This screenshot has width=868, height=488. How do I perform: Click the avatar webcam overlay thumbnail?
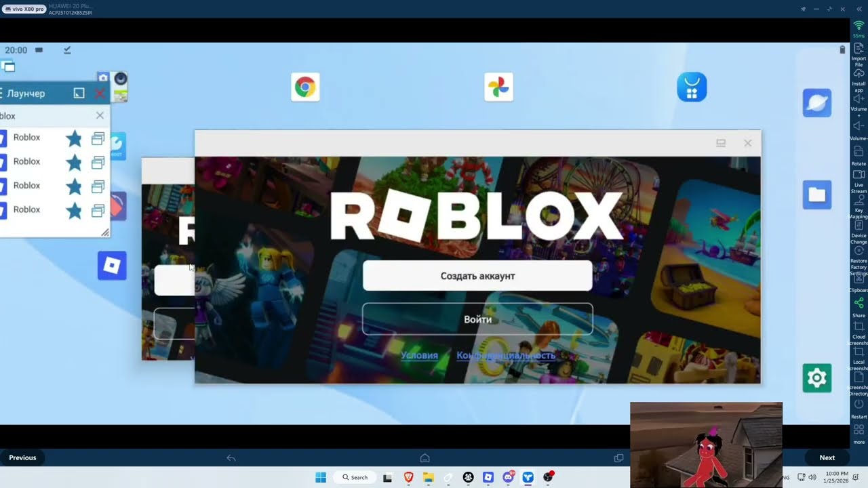[x=706, y=445]
